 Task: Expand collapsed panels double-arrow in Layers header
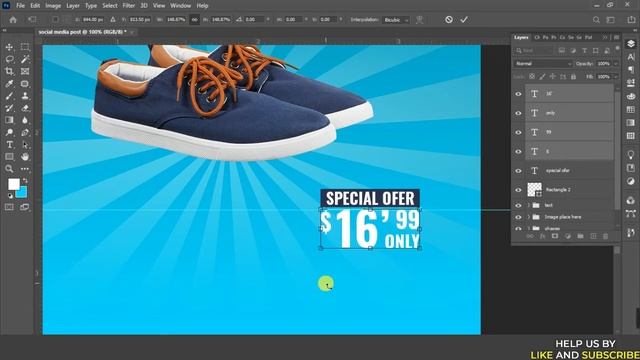click(605, 37)
